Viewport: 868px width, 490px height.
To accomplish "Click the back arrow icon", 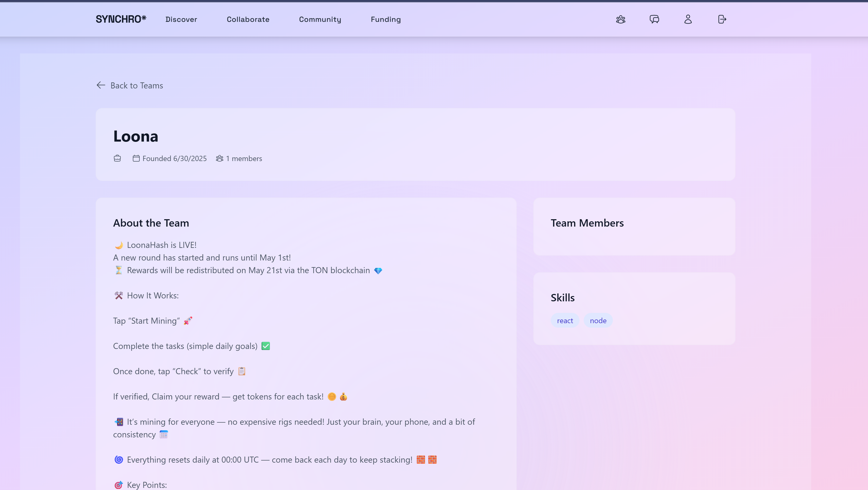I will pyautogui.click(x=101, y=85).
